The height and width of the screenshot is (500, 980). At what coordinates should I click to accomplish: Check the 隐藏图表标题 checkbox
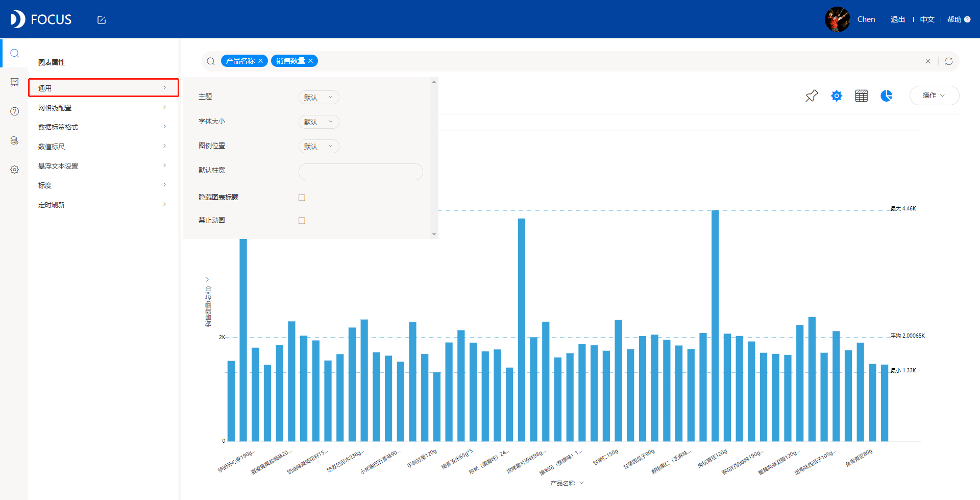302,198
